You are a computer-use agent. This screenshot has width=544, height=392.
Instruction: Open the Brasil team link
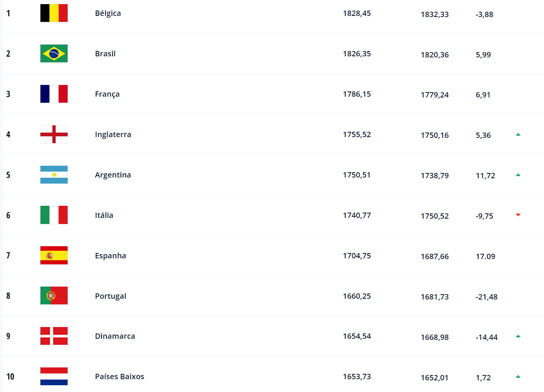click(105, 54)
